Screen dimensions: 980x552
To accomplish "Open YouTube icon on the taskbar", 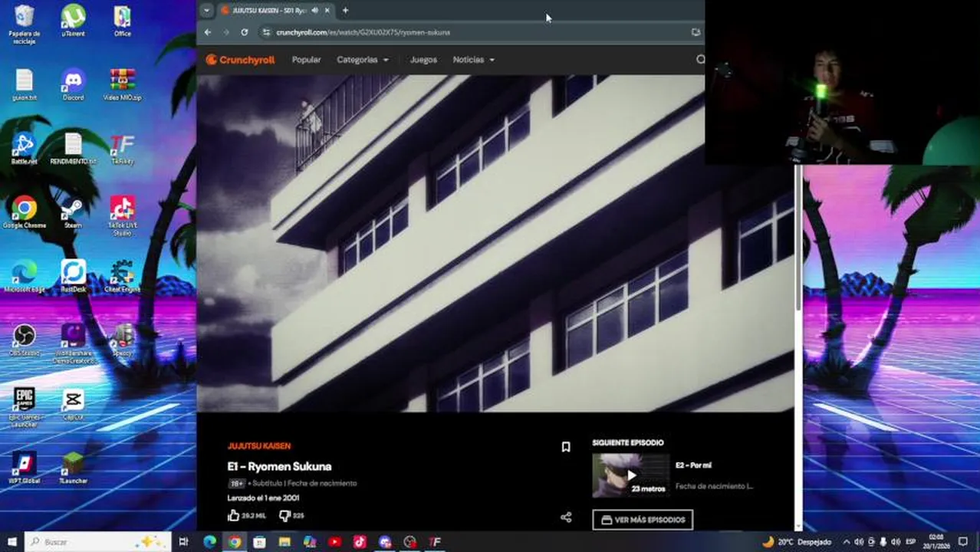I will coord(334,541).
